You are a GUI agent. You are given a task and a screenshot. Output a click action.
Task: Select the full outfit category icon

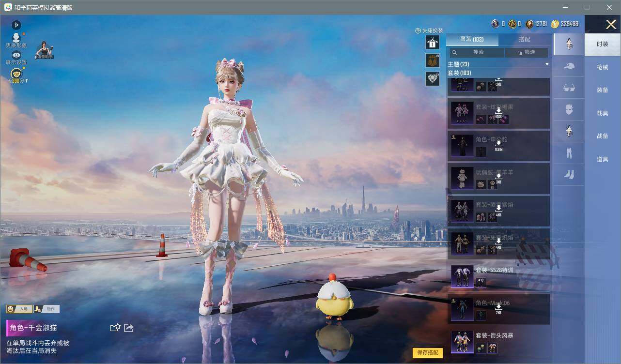(569, 44)
